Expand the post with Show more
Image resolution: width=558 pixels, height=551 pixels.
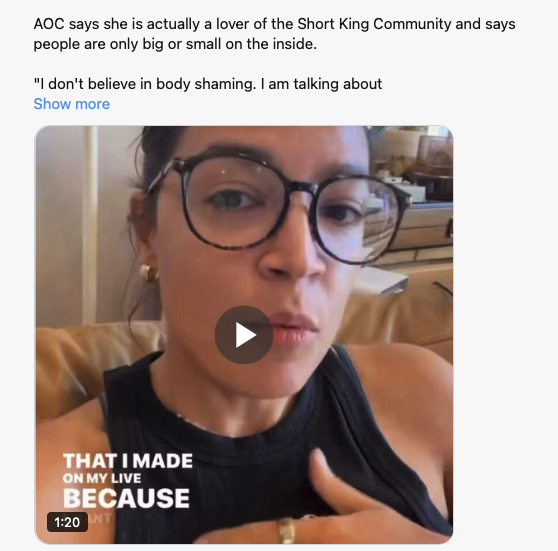pos(72,104)
